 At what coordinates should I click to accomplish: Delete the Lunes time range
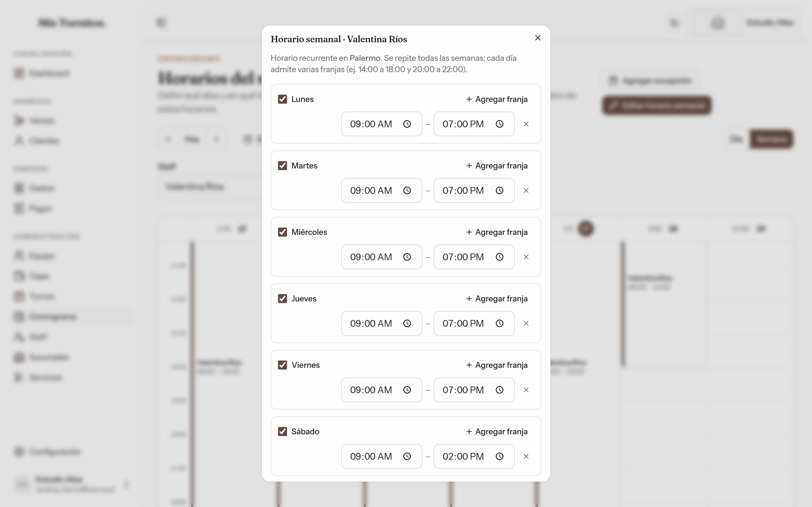coord(526,124)
